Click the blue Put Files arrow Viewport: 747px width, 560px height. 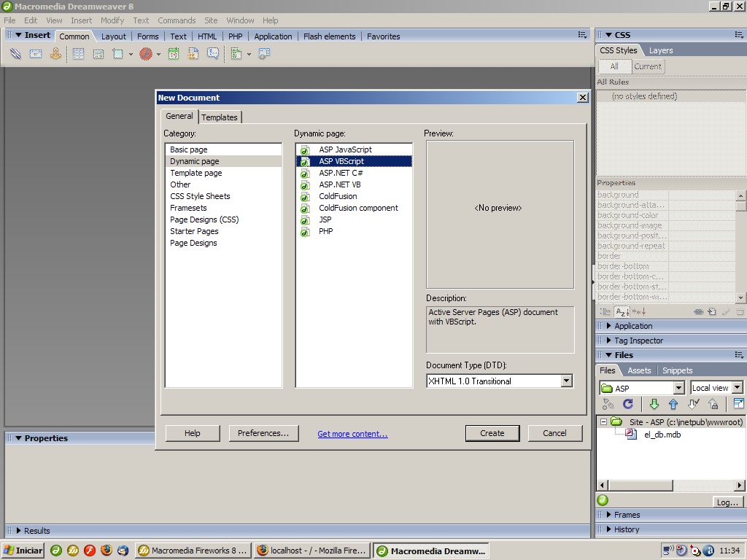tap(673, 404)
